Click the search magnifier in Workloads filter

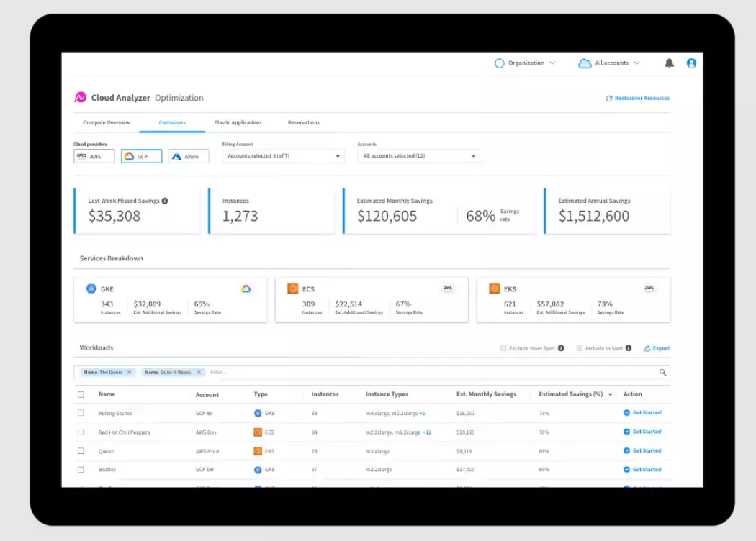pyautogui.click(x=662, y=372)
